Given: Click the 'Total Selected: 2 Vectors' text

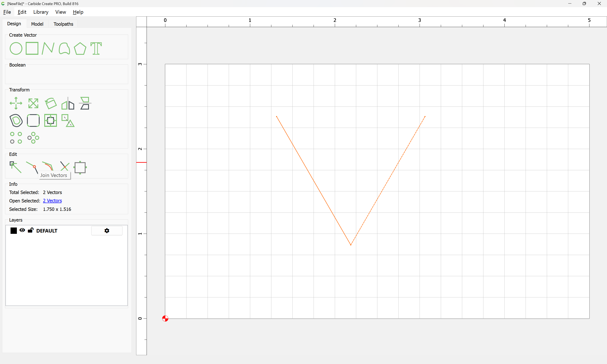Looking at the screenshot, I should tap(36, 192).
